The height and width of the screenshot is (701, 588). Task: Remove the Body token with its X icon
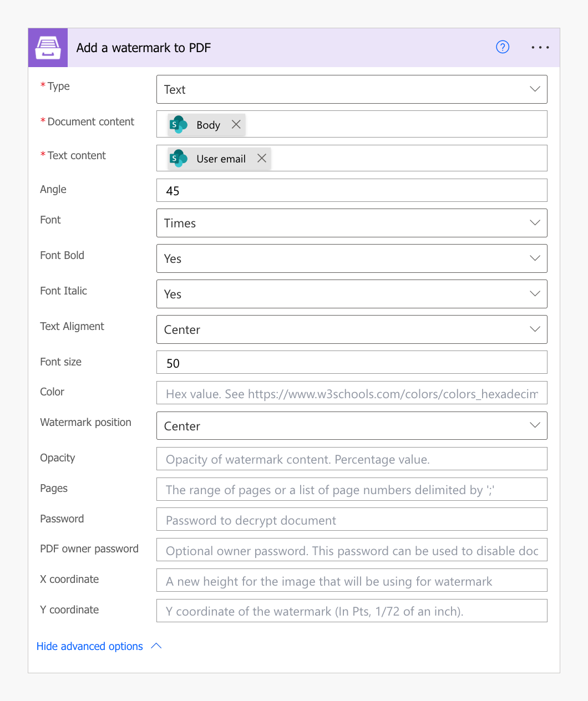tap(236, 124)
